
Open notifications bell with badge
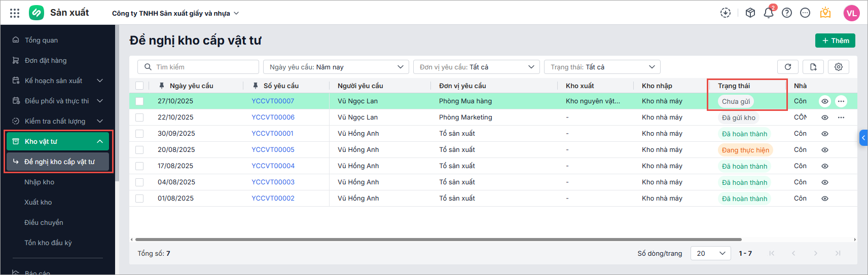coord(769,13)
